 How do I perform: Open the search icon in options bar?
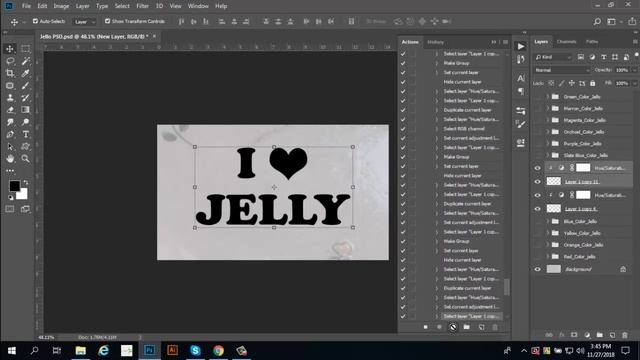[597, 22]
